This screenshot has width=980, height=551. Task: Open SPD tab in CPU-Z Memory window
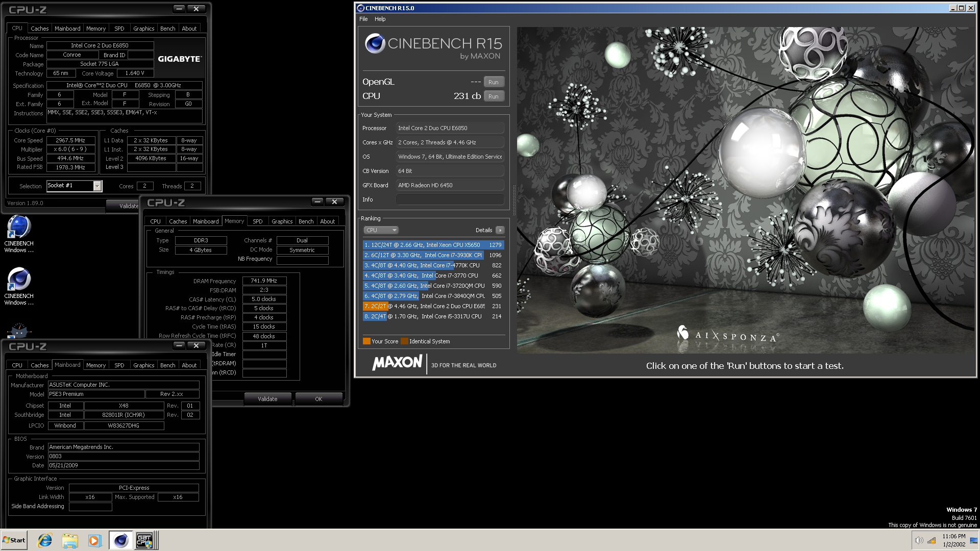258,221
